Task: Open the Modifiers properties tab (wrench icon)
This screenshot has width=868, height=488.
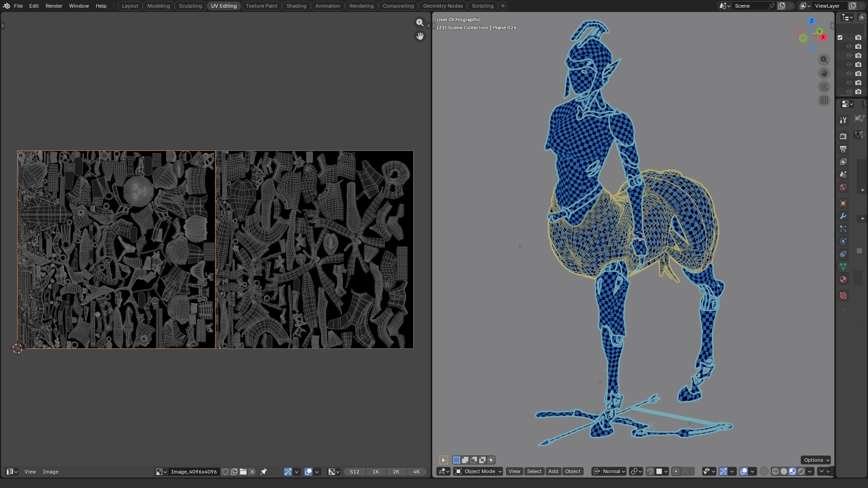Action: (843, 216)
